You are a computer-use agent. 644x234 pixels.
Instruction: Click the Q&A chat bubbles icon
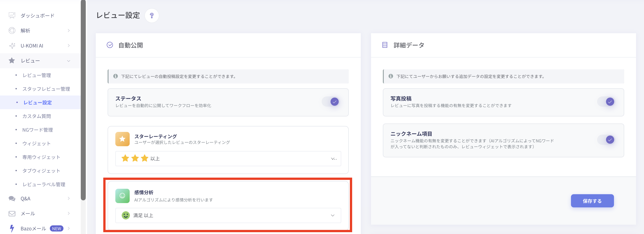tap(12, 199)
